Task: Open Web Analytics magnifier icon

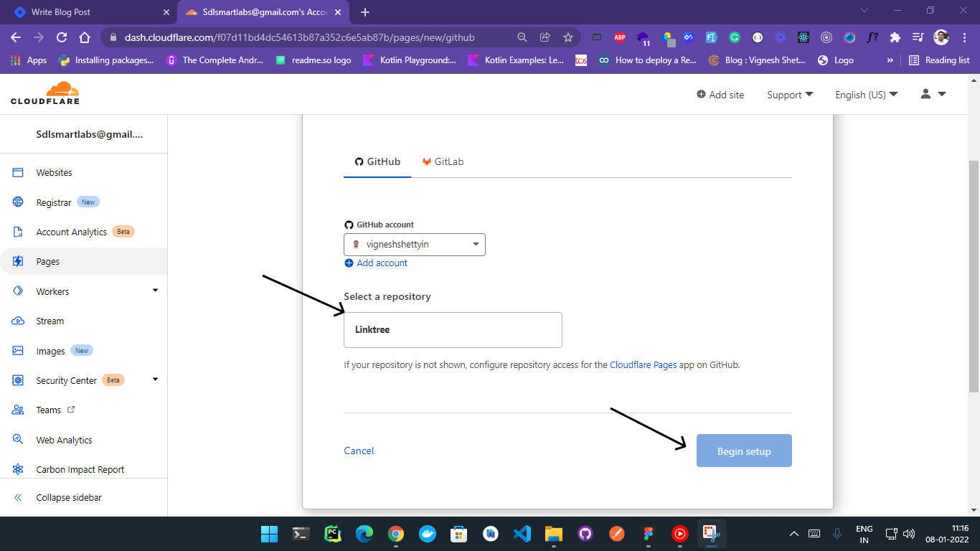Action: [18, 440]
